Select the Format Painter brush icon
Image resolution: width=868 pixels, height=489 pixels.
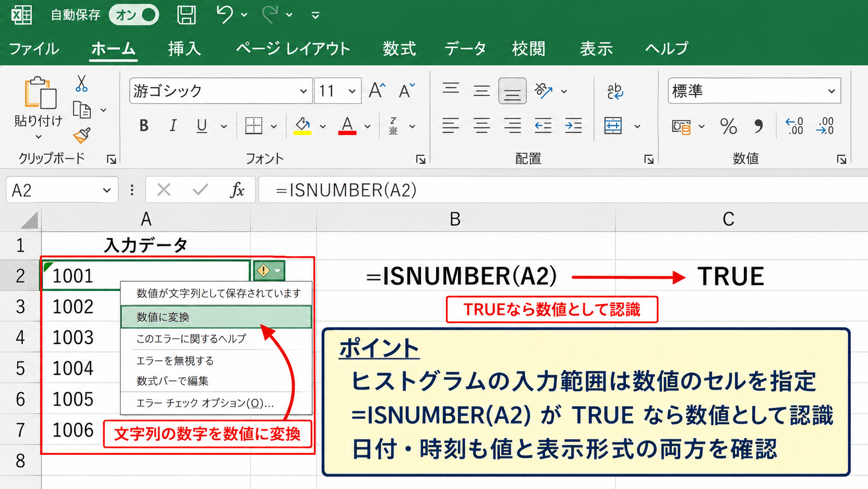(x=82, y=136)
